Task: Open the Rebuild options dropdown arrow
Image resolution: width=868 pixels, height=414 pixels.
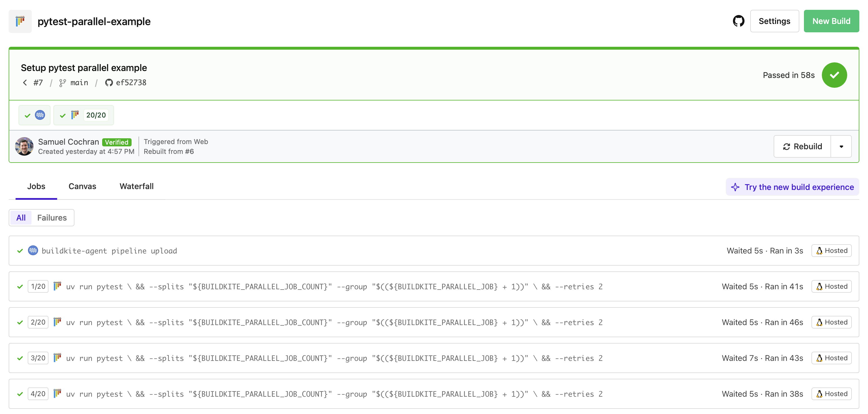Action: 841,147
